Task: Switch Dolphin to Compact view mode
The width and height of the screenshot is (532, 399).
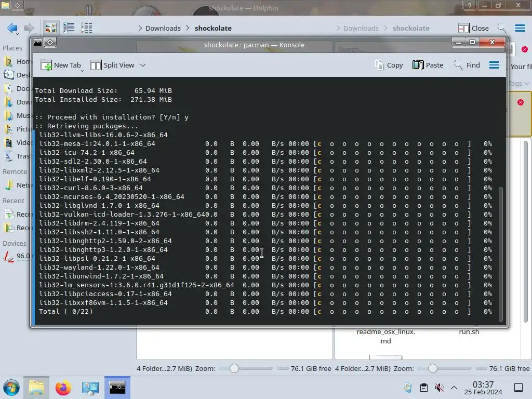Action: click(x=69, y=28)
